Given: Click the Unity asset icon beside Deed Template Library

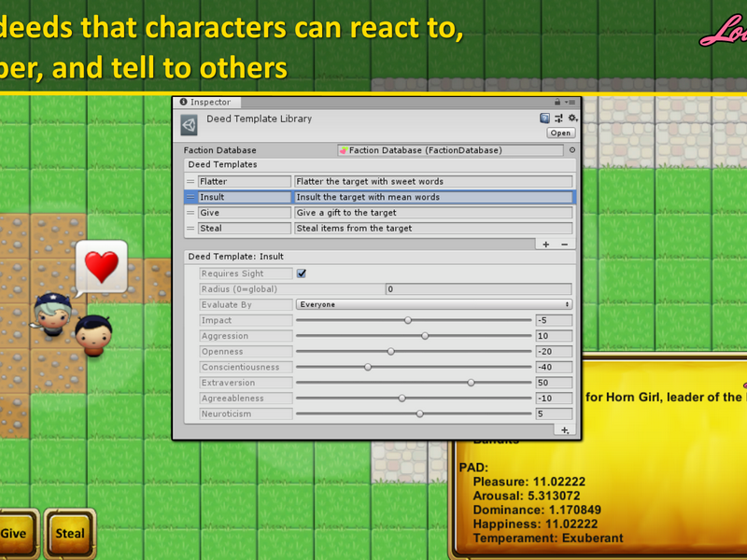Looking at the screenshot, I should click(x=190, y=125).
